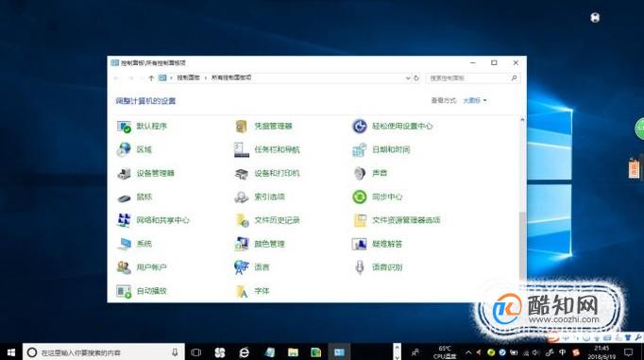Click the 查看方式 label
The height and width of the screenshot is (360, 644).
pyautogui.click(x=444, y=100)
